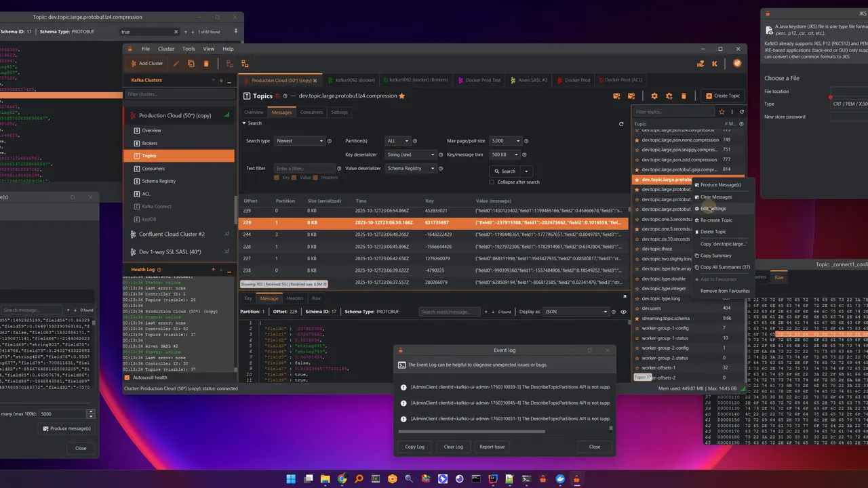Toggle the eye visibility icon in message viewer
This screenshot has width=868, height=488.
click(623, 312)
